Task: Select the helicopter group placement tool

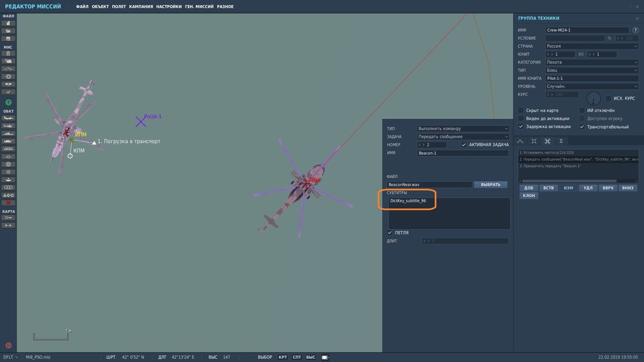Action: (8, 126)
